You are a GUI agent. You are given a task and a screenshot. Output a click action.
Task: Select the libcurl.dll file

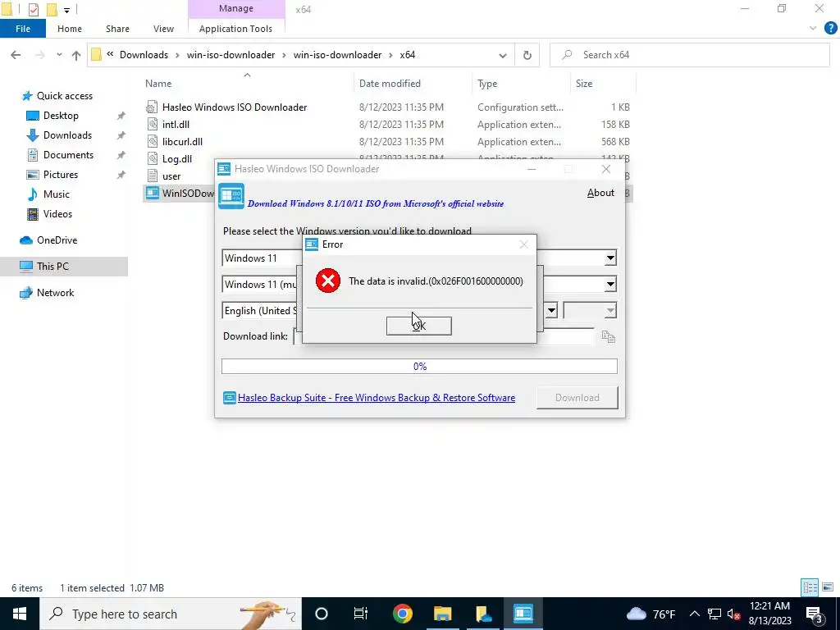point(182,141)
